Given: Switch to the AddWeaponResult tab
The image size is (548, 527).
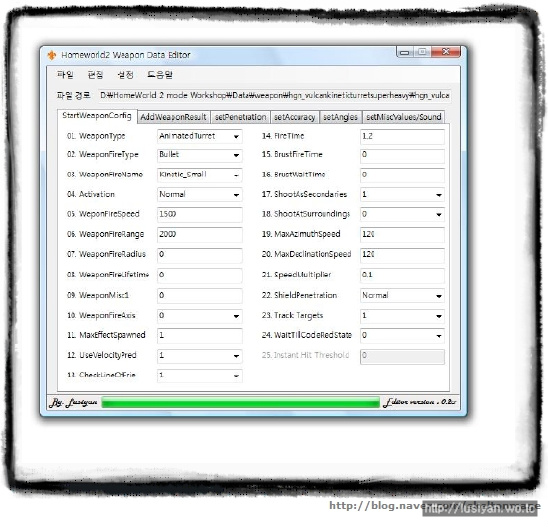Looking at the screenshot, I should 173,117.
